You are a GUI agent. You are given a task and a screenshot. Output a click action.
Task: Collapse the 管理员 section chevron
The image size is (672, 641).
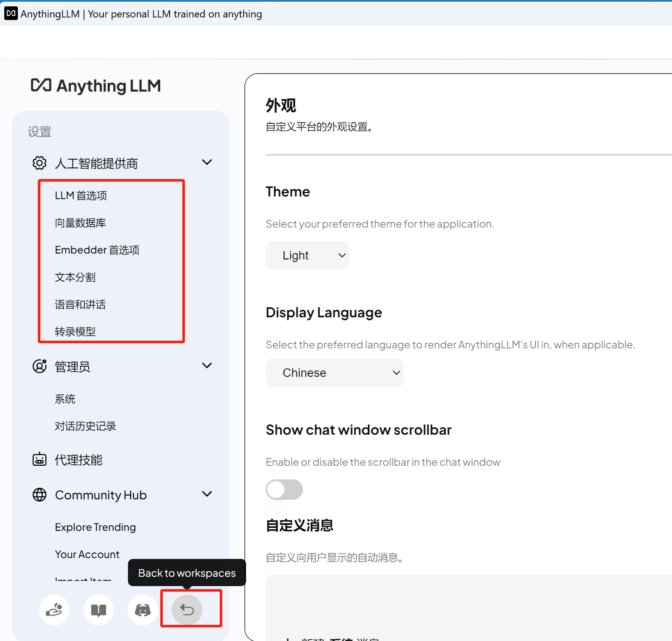click(x=207, y=365)
